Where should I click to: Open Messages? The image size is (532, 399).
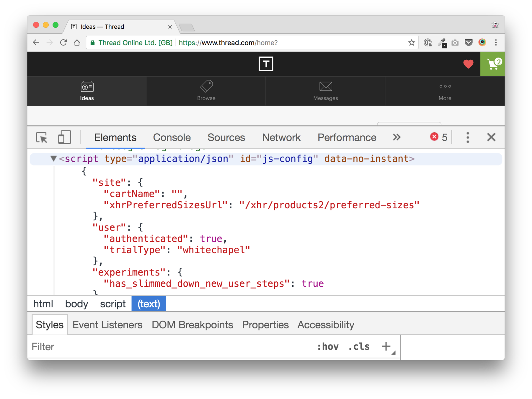point(325,91)
